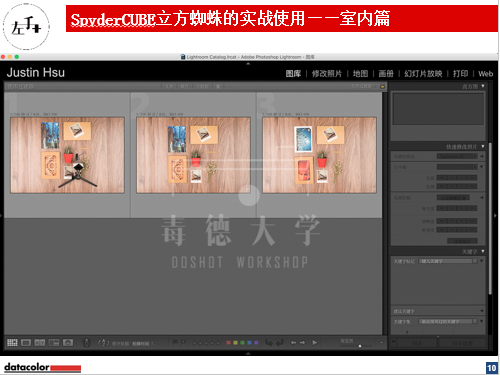Expand tone control section triangle
500x375 pixels.
click(482, 198)
